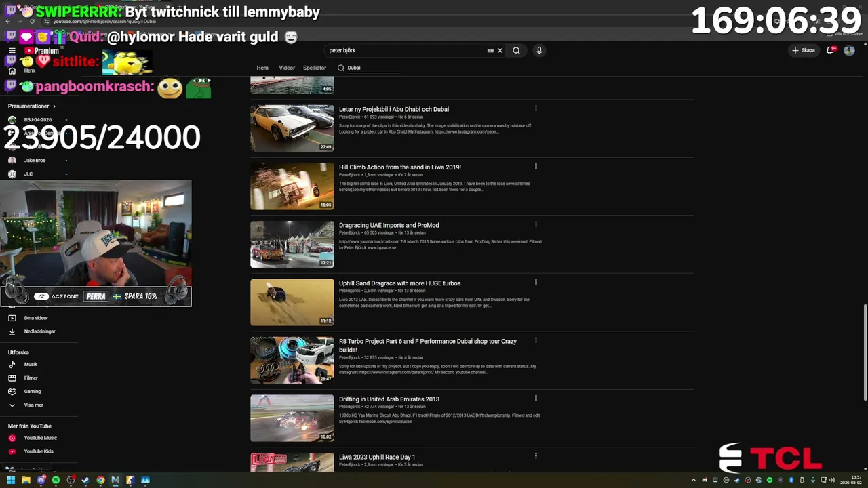Click the channel search magnifier icon
Screen dimensions: 868x488
click(341, 68)
